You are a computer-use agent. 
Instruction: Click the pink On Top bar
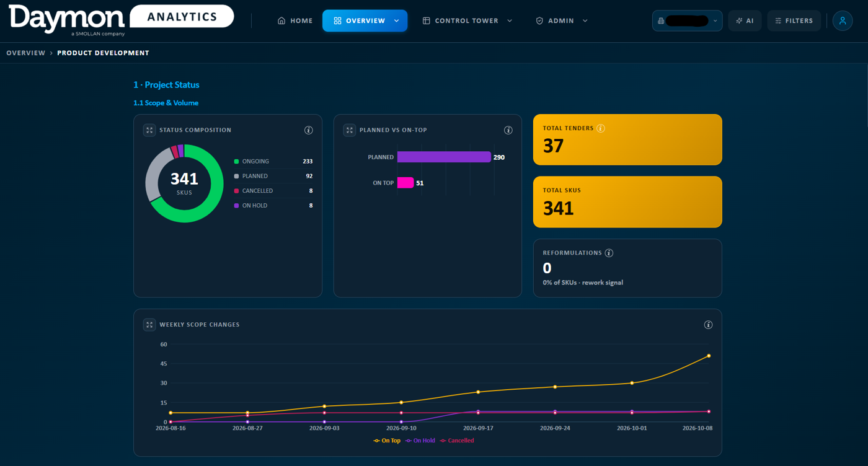(405, 183)
